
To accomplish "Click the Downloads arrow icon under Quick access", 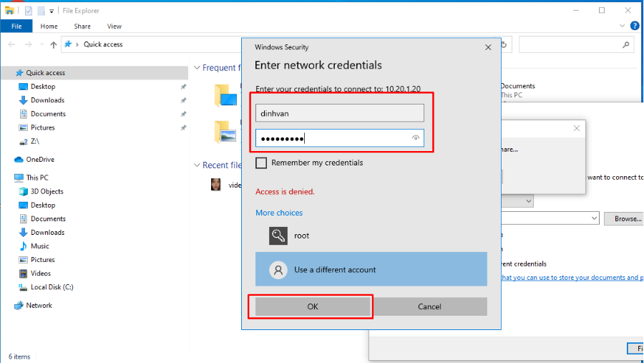I will [23, 100].
